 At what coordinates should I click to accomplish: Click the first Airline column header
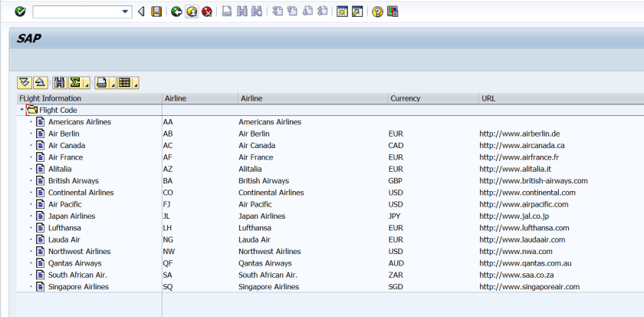[x=200, y=98]
